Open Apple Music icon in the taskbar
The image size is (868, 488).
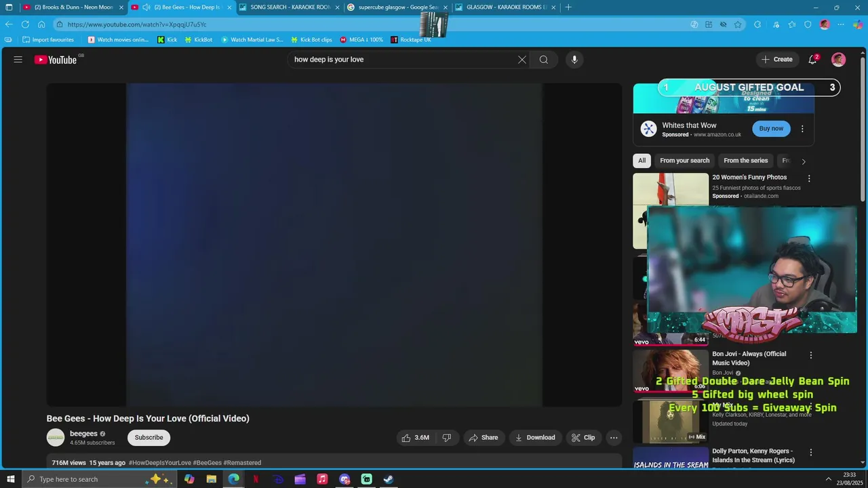pos(322,479)
